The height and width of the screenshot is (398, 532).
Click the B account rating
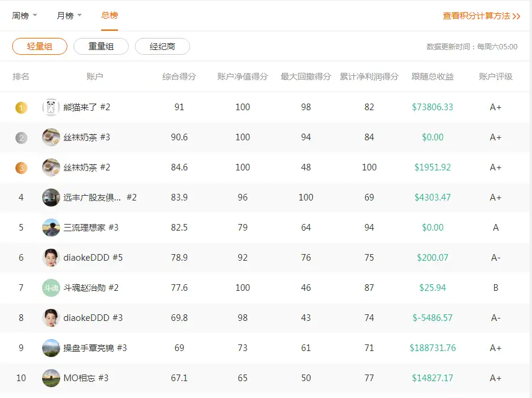tap(496, 288)
